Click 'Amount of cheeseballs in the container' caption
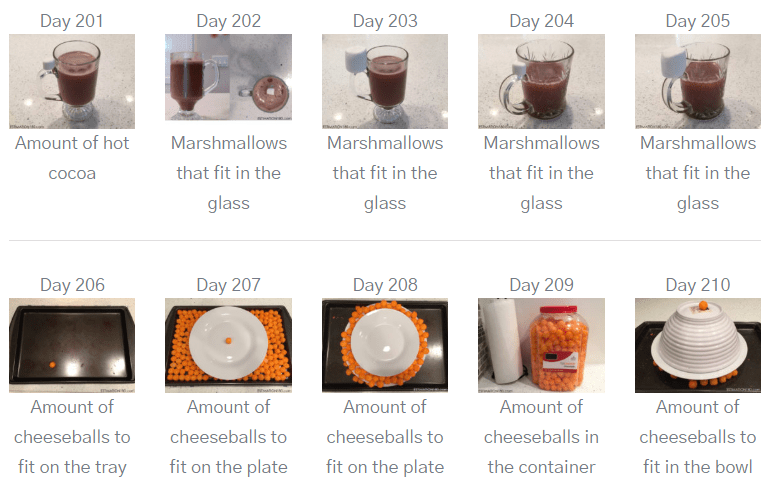 point(541,437)
